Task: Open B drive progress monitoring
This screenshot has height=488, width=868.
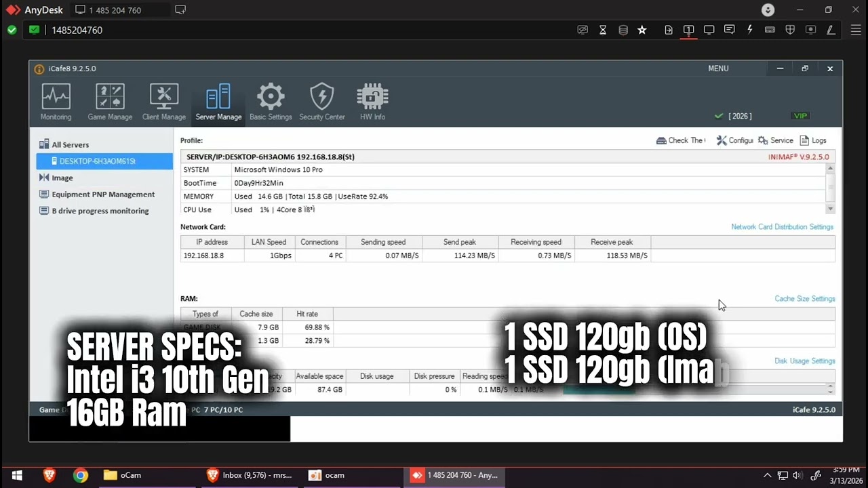Action: click(100, 211)
